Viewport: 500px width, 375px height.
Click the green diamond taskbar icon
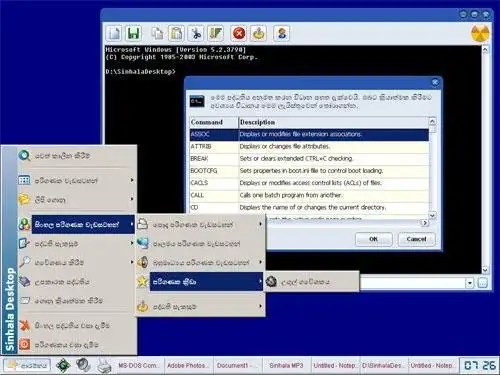point(63,365)
